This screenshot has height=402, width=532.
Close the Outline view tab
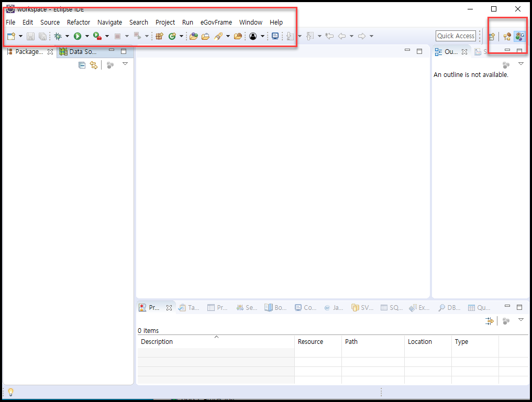[x=464, y=52]
